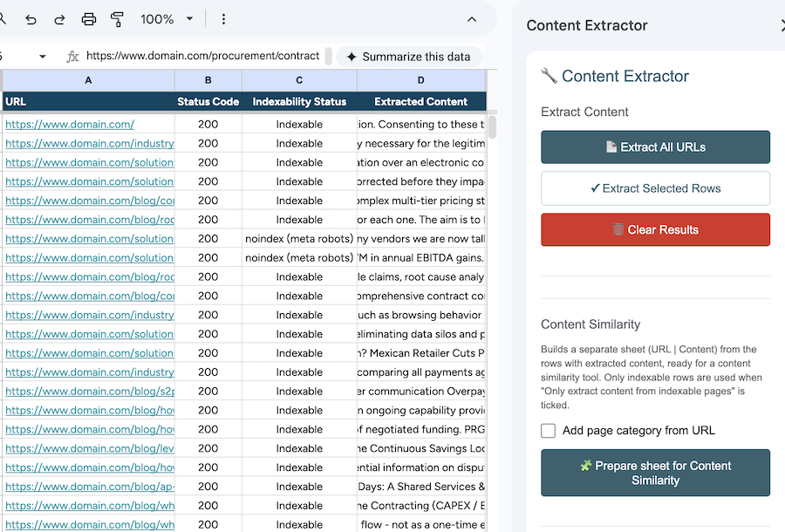Redo the last action
785x532 pixels.
(x=59, y=19)
